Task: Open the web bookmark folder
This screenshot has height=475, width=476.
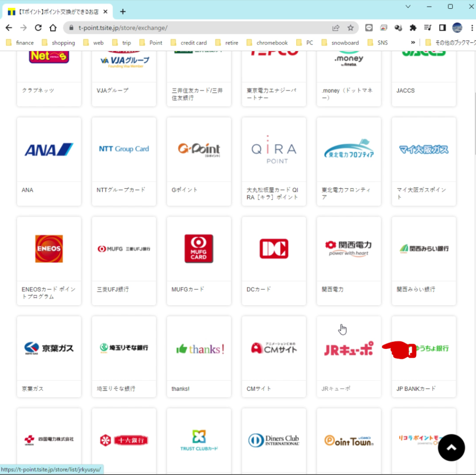Action: click(x=93, y=43)
